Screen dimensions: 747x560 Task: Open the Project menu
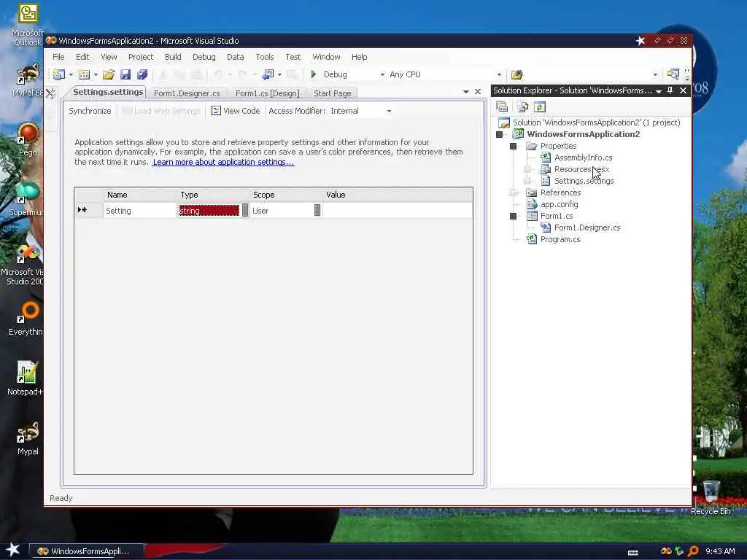pyautogui.click(x=141, y=57)
